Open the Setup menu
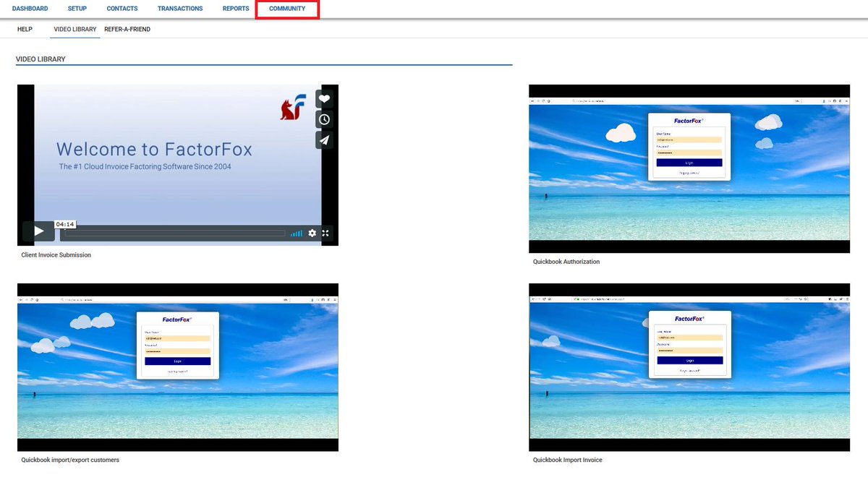Screen dimensions: 868x485 (x=77, y=9)
